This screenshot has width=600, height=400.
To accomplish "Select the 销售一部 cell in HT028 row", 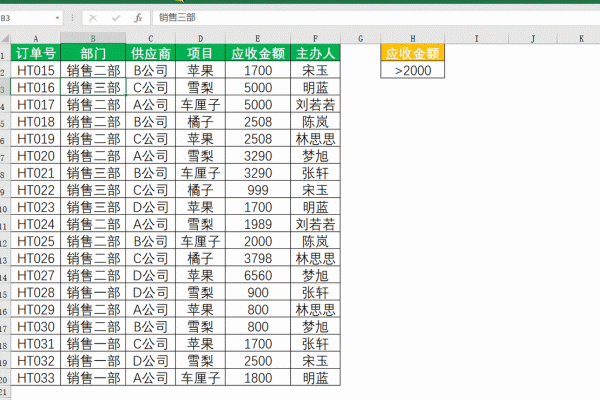I will click(93, 292).
